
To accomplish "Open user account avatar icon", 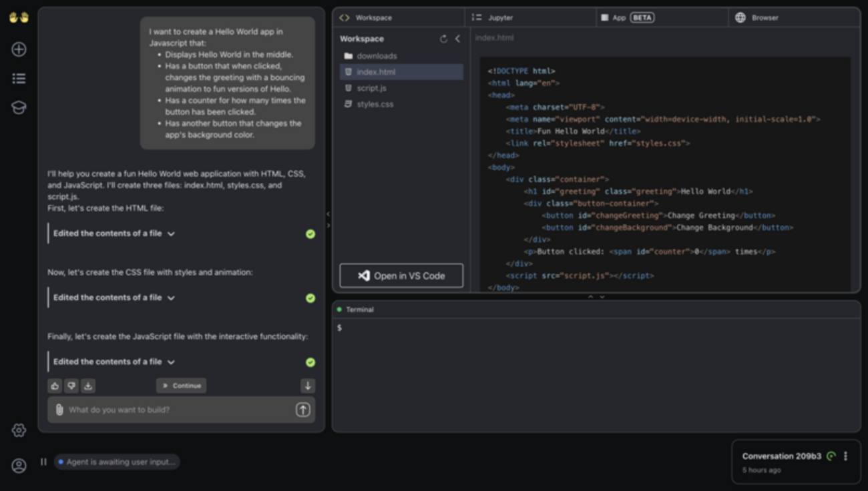I will pos(19,466).
